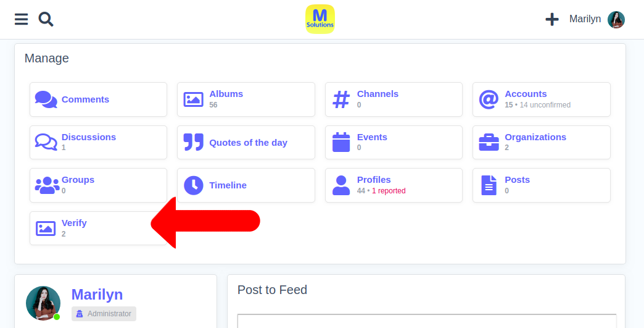The image size is (644, 328).
Task: Click the Channels hashtag icon
Action: coord(341,99)
